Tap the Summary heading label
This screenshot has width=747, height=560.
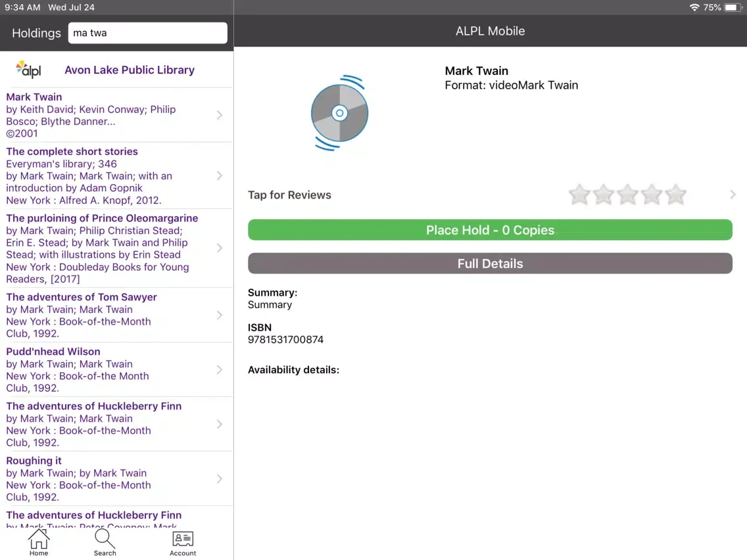pos(272,292)
